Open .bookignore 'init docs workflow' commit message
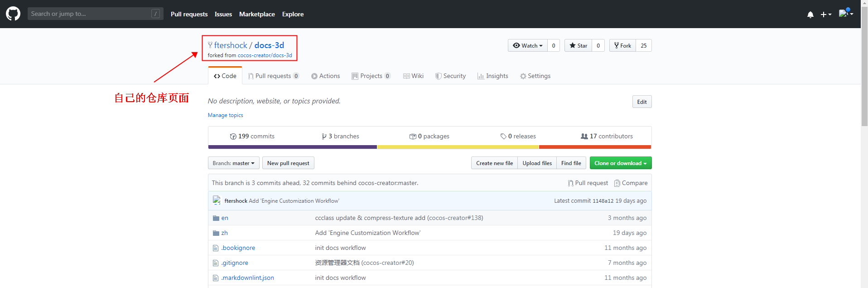 (341, 248)
